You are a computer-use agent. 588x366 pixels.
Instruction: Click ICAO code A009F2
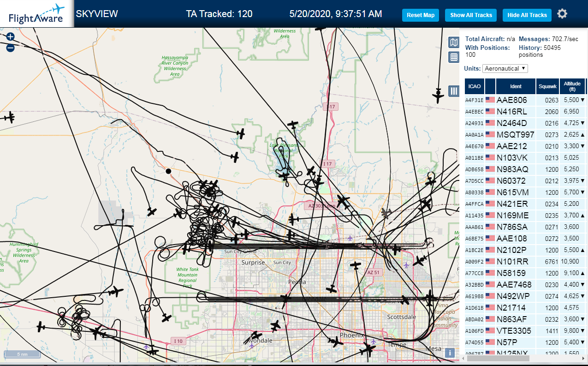click(474, 262)
